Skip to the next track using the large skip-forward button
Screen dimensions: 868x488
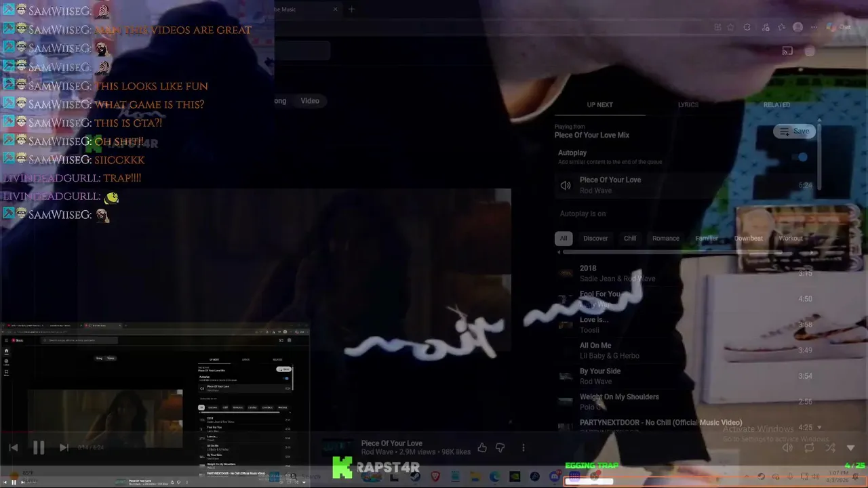pyautogui.click(x=64, y=447)
